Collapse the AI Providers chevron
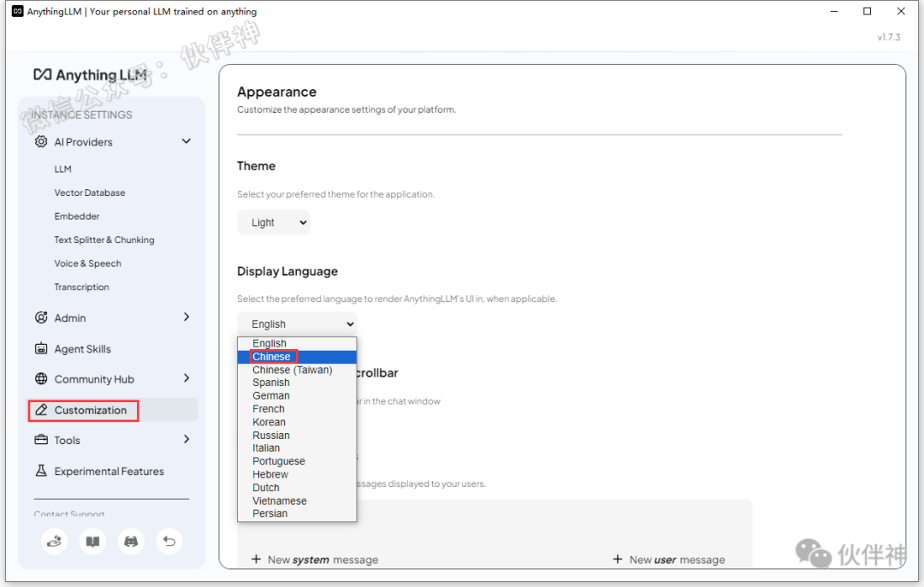This screenshot has height=587, width=924. tap(187, 141)
